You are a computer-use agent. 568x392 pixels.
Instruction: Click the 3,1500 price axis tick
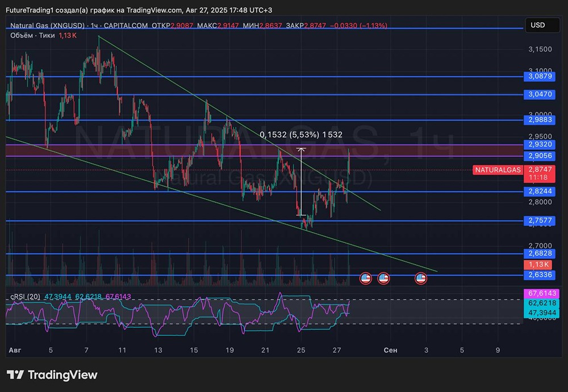pos(540,49)
